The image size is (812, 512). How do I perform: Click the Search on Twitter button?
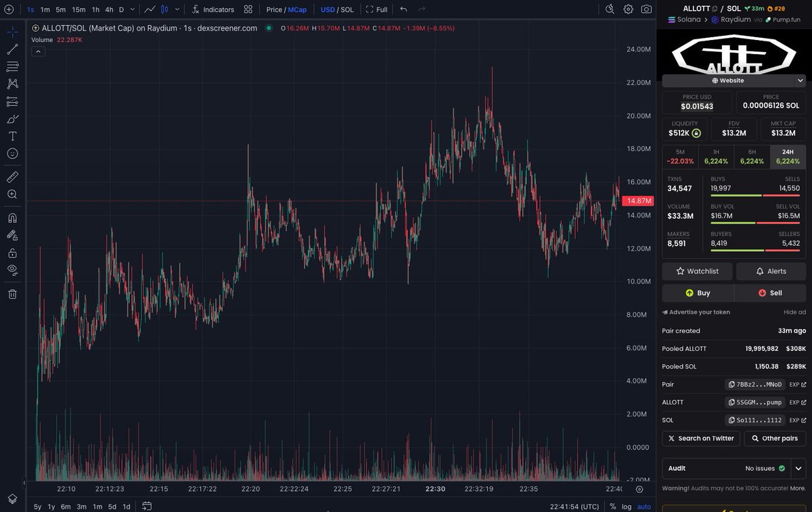[x=701, y=438]
